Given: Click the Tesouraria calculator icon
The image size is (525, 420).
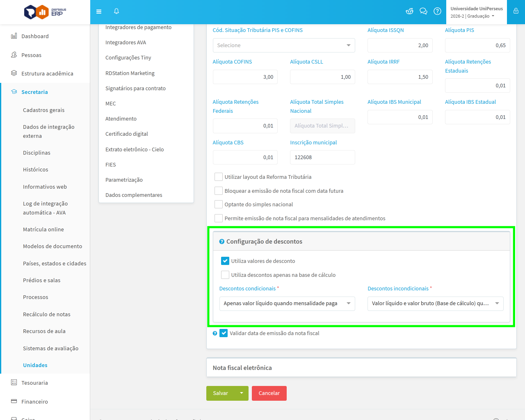Looking at the screenshot, I should 14,383.
